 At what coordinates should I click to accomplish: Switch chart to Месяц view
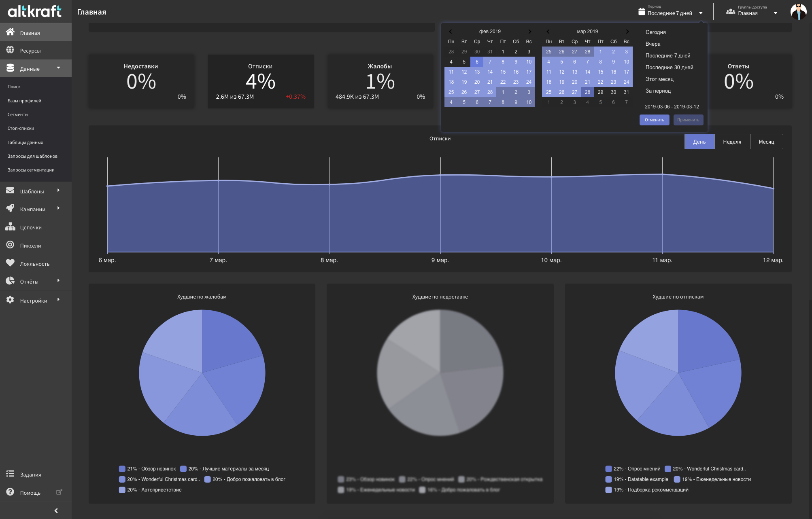tap(766, 142)
